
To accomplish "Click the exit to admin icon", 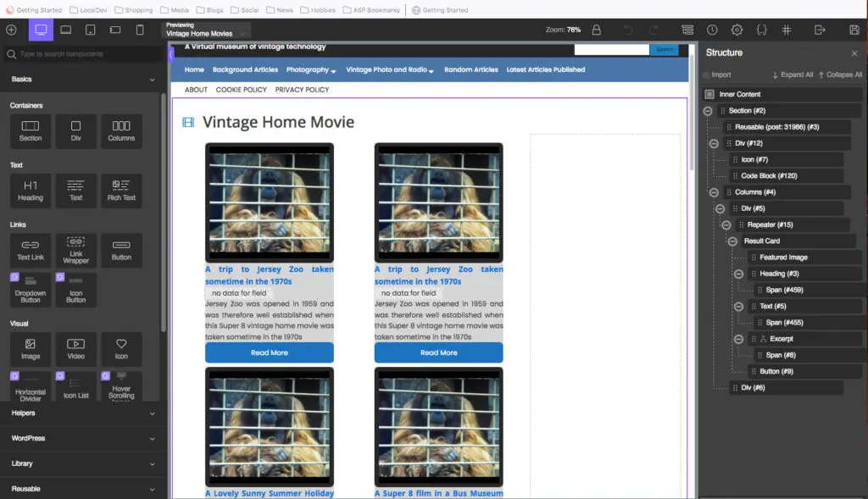I will (820, 30).
